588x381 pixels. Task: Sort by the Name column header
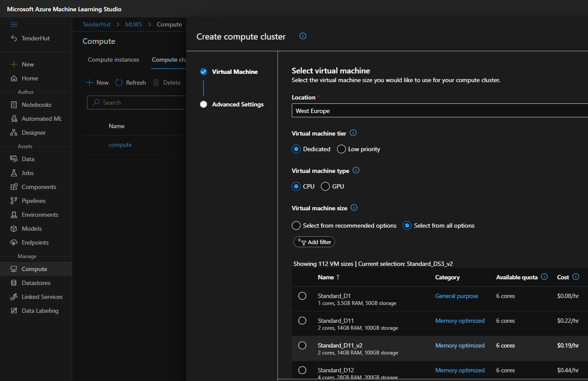coord(329,277)
